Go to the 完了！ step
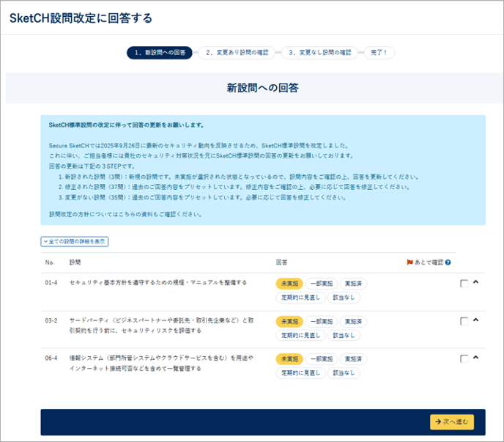Viewport: 504px width, 442px height. point(379,53)
